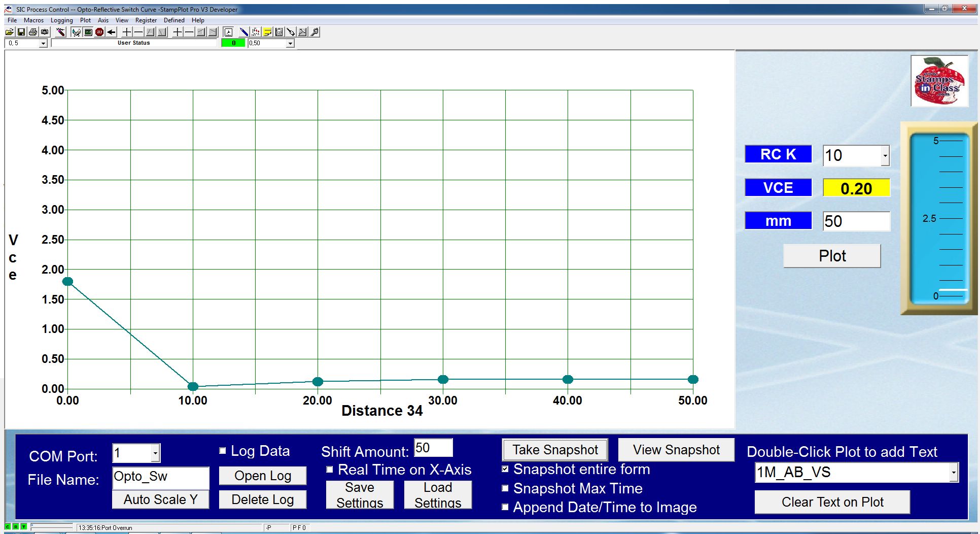Click the Clear Text on Plot button
Screen dimensions: 980x534
click(832, 502)
